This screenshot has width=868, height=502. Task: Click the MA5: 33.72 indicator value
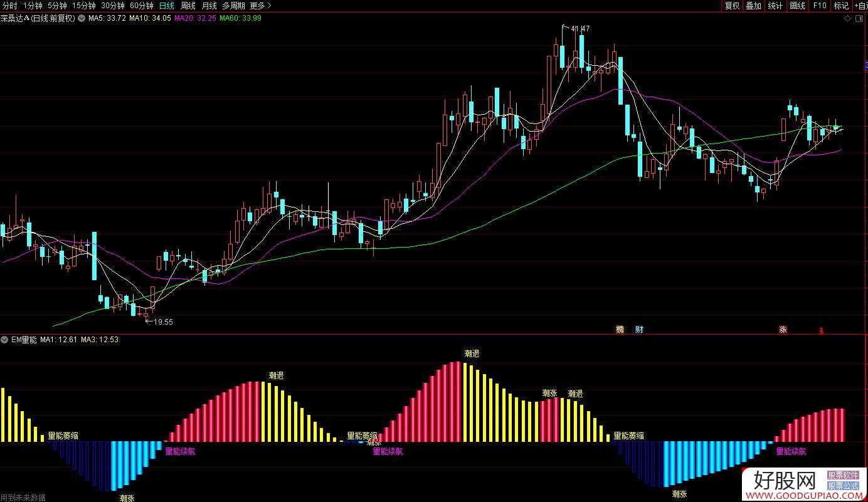pos(107,18)
